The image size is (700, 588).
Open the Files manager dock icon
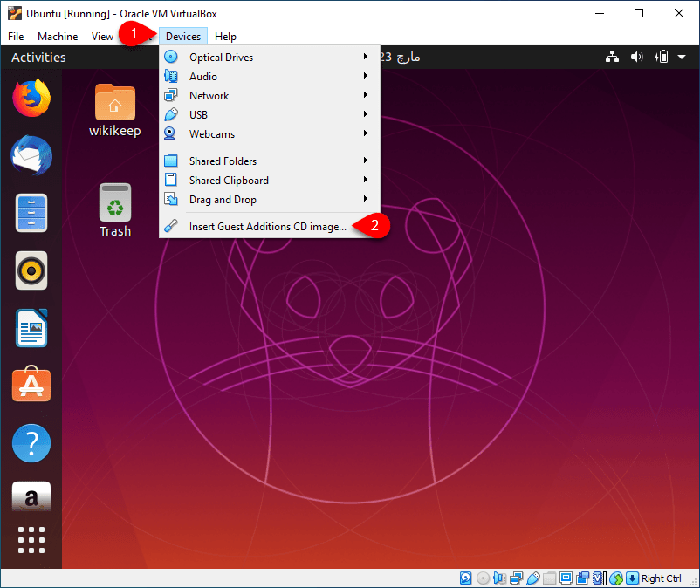[31, 213]
